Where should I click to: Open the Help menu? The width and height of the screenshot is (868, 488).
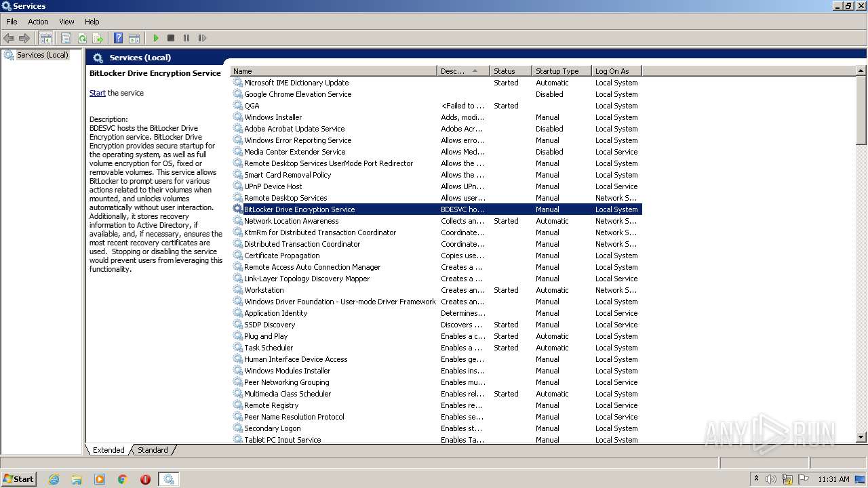click(92, 22)
